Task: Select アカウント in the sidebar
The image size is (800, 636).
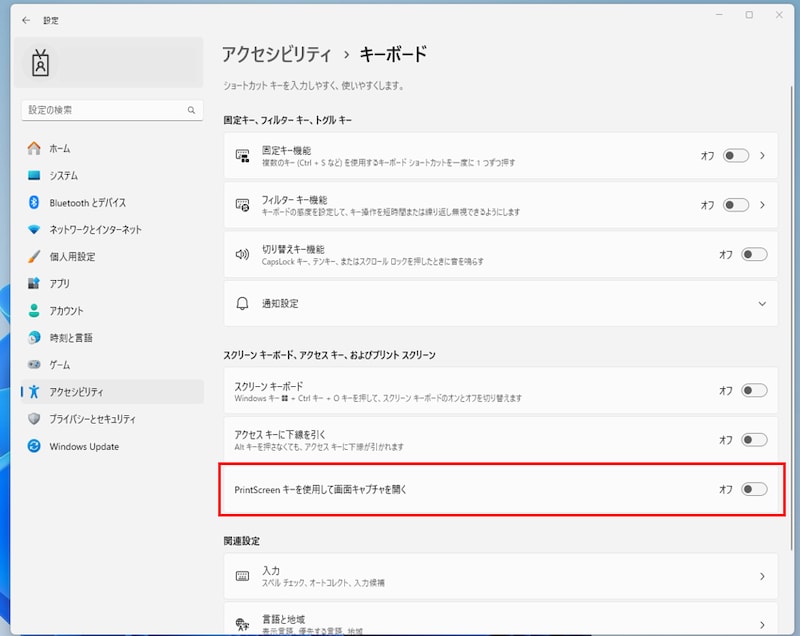Action: coord(70,310)
